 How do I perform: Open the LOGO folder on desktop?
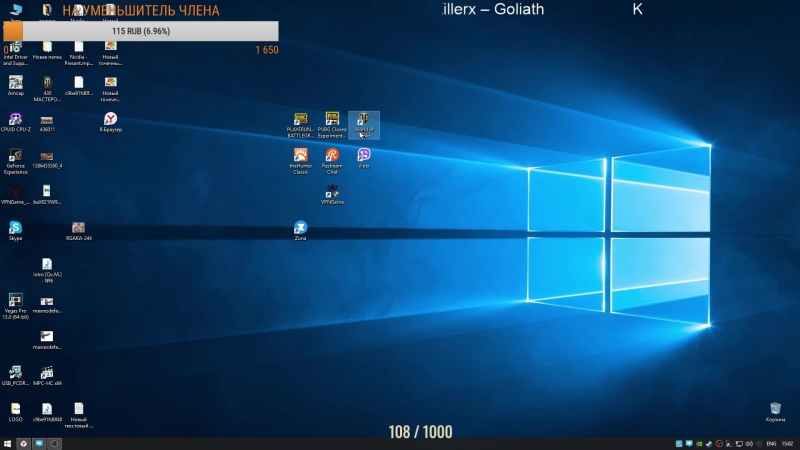15,408
